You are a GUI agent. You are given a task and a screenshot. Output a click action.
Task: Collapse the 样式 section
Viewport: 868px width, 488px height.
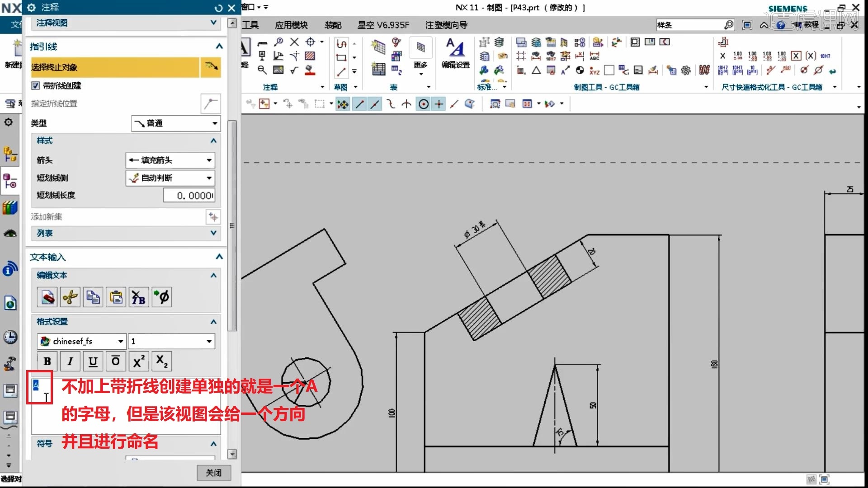click(x=213, y=141)
